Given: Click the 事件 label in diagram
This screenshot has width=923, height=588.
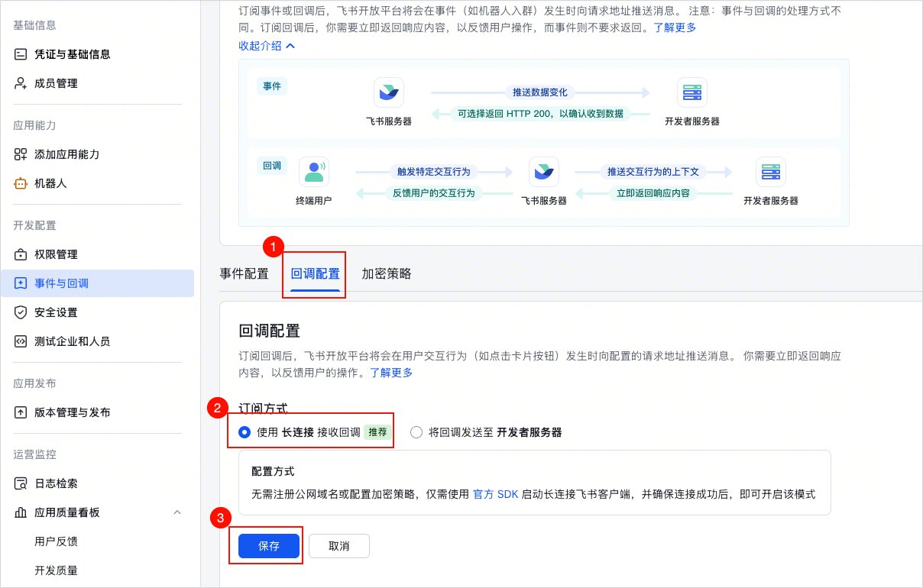Looking at the screenshot, I should pyautogui.click(x=272, y=86).
